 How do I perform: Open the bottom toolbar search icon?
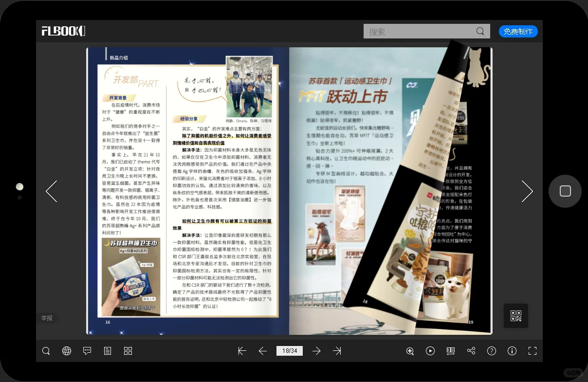(46, 351)
